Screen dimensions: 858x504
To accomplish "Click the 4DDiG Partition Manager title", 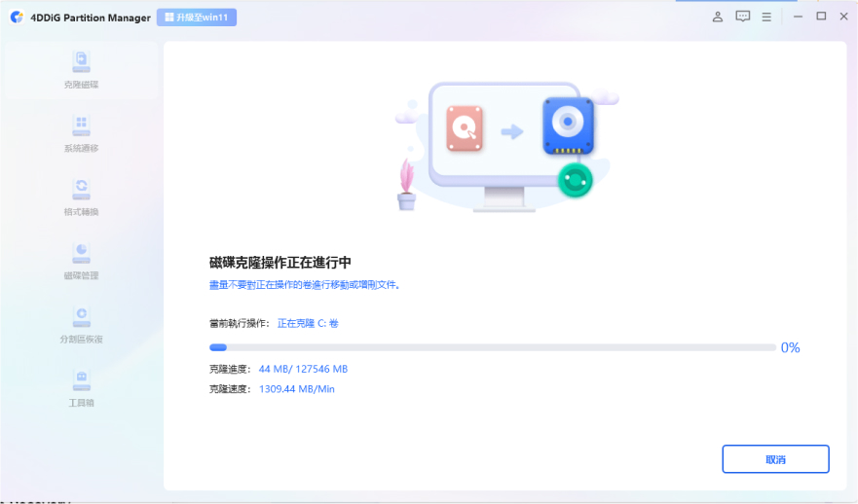I will pos(91,18).
